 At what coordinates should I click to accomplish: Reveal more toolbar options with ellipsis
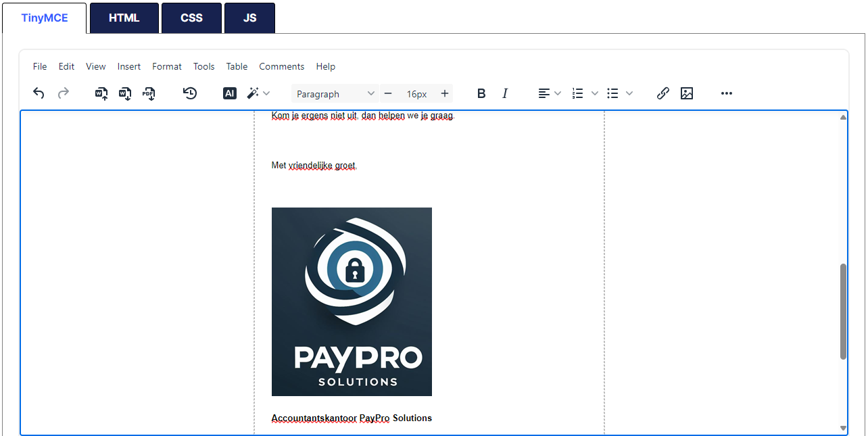click(727, 93)
